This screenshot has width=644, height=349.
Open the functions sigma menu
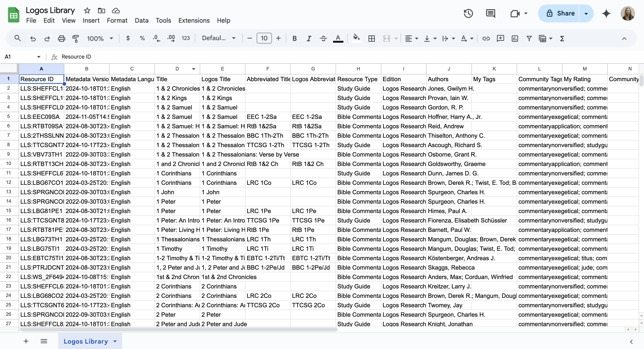pos(562,38)
